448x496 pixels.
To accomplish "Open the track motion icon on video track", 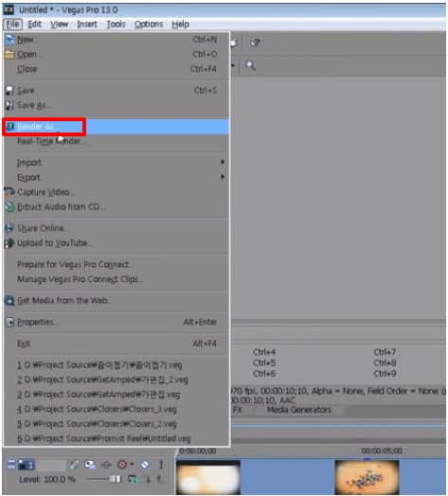I will pyautogui.click(x=90, y=465).
